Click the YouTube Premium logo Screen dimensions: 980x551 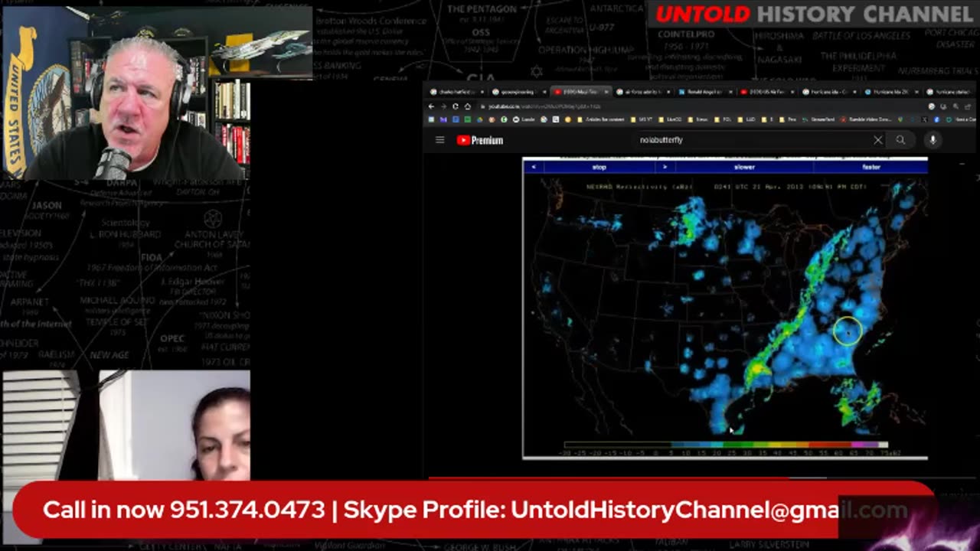pos(480,140)
